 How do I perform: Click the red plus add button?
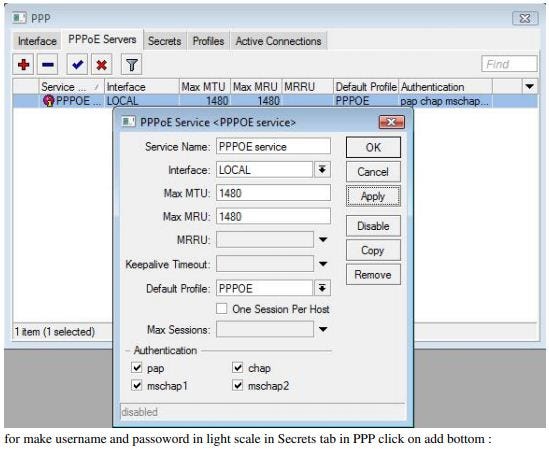[x=23, y=64]
